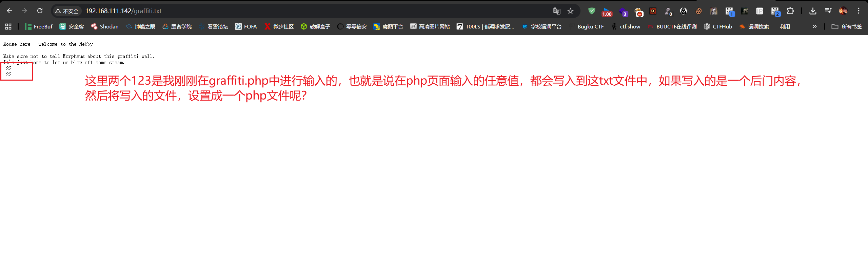Bookmark this page with the star icon

(571, 11)
